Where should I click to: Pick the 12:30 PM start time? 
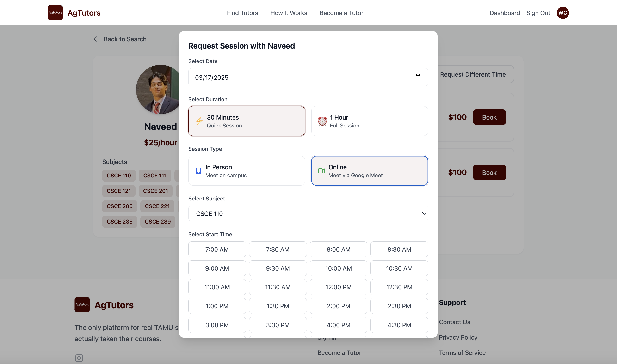click(399, 287)
